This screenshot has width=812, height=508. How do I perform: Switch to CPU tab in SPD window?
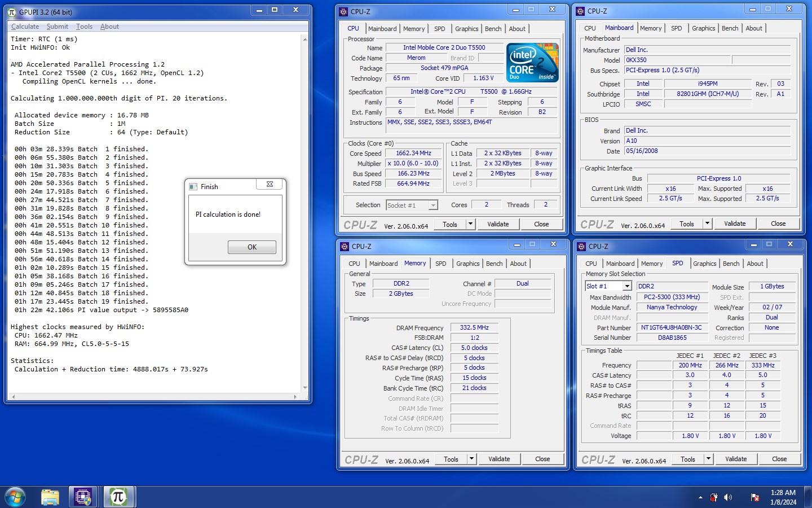[591, 264]
